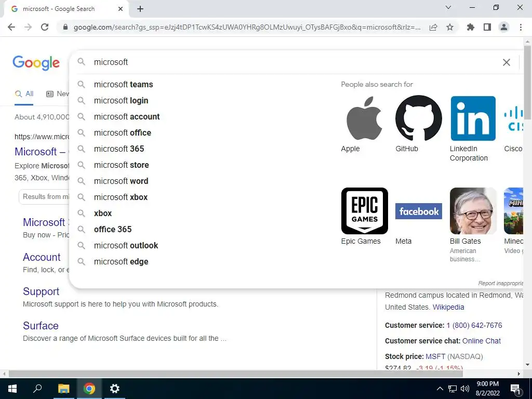Open the Surface sitelink
Screen dimensions: 532x399
(41, 326)
